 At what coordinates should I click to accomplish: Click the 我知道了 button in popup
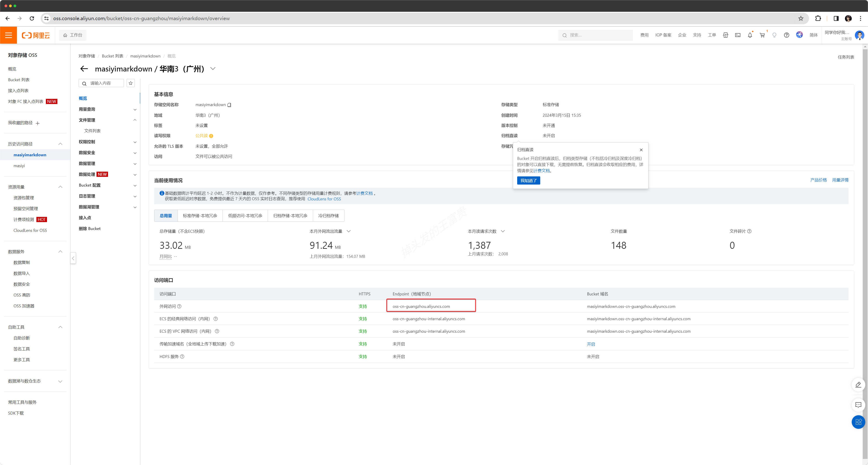click(528, 181)
